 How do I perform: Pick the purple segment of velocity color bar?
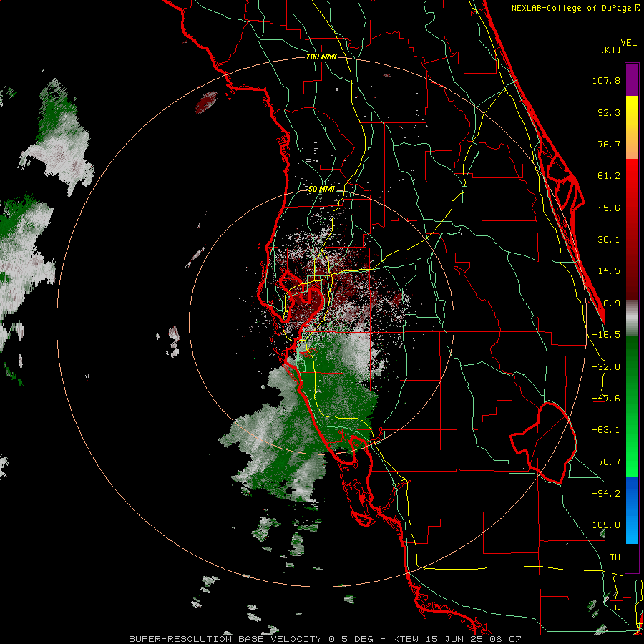pyautogui.click(x=632, y=79)
